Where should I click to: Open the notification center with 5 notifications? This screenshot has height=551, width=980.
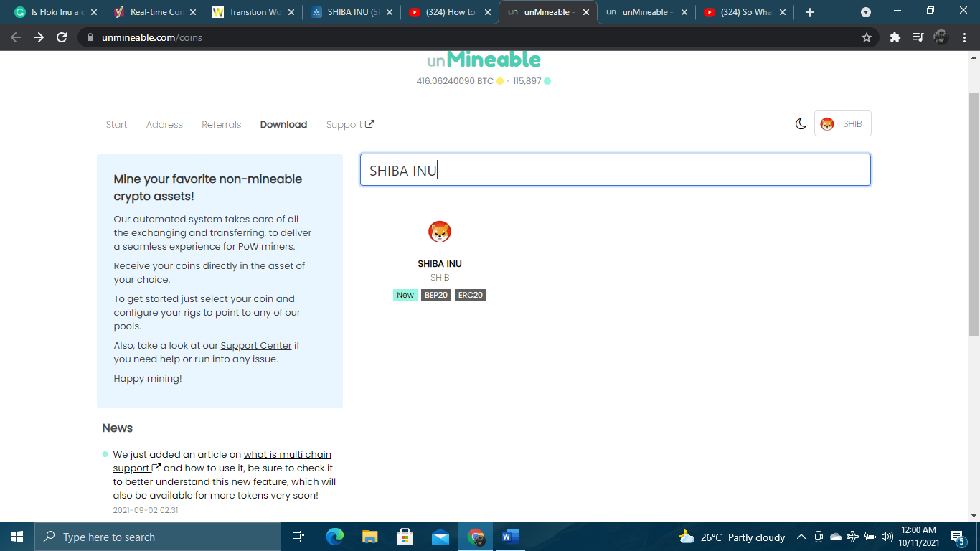click(958, 537)
